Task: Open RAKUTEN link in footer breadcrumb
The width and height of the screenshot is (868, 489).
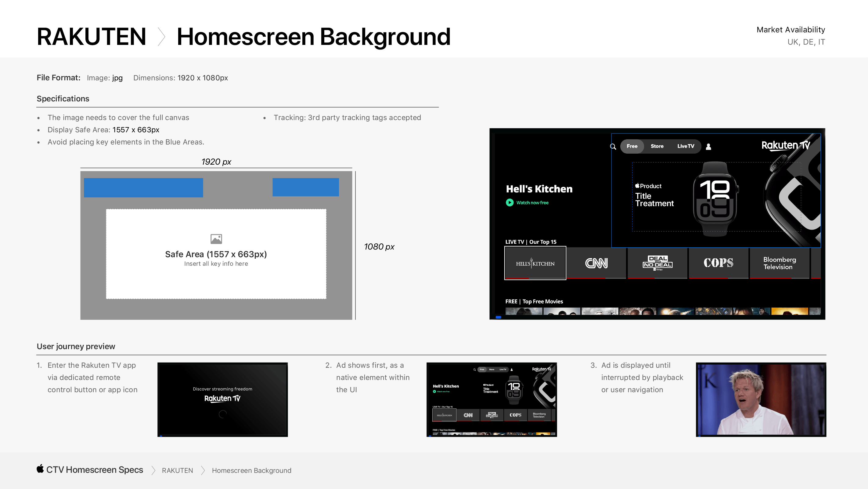Action: tap(177, 470)
